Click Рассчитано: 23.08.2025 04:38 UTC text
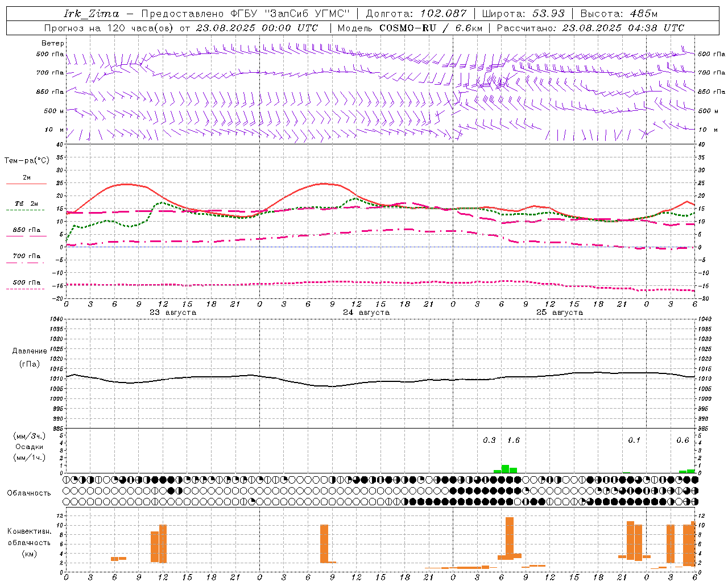The height and width of the screenshot is (582, 728). [x=590, y=28]
